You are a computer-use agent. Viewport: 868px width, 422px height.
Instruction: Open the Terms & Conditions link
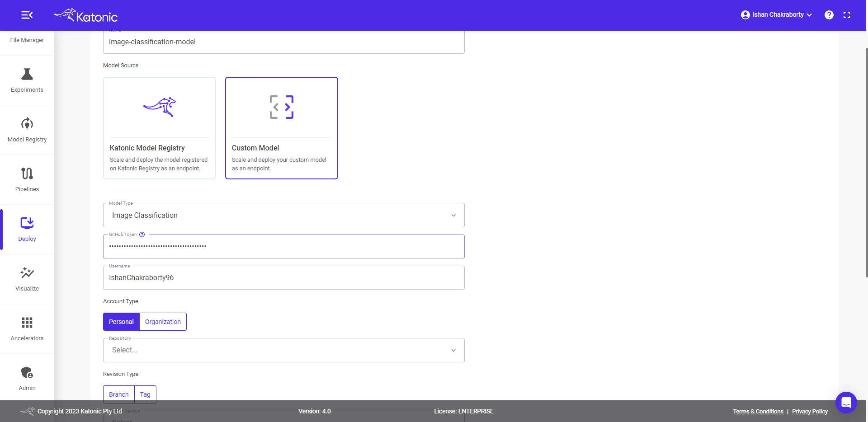758,412
